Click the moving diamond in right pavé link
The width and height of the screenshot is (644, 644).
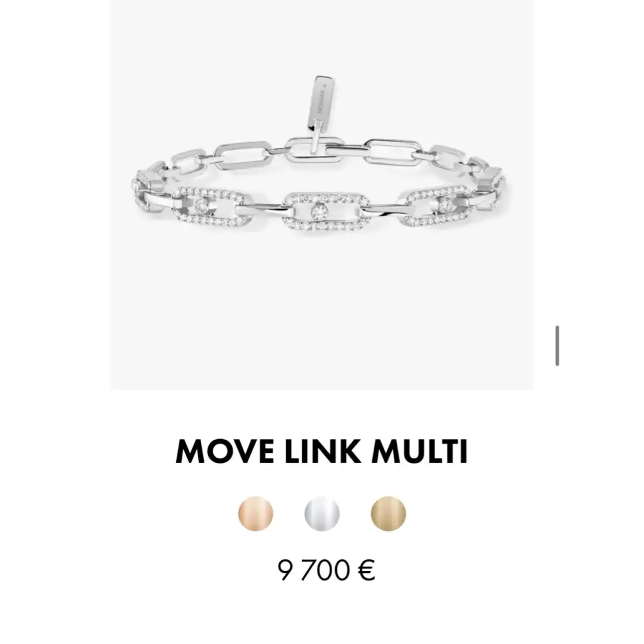pyautogui.click(x=446, y=204)
